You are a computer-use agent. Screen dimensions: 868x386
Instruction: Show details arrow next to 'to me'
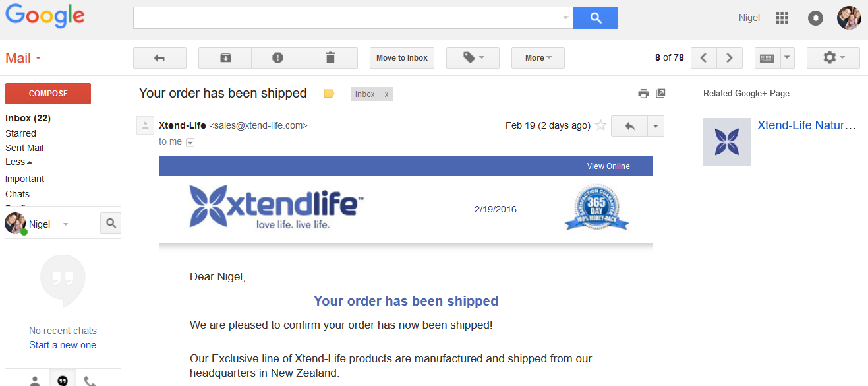pos(190,142)
